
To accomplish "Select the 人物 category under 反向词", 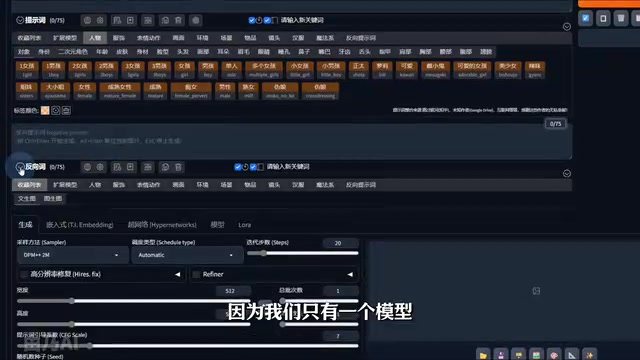I will 95,184.
